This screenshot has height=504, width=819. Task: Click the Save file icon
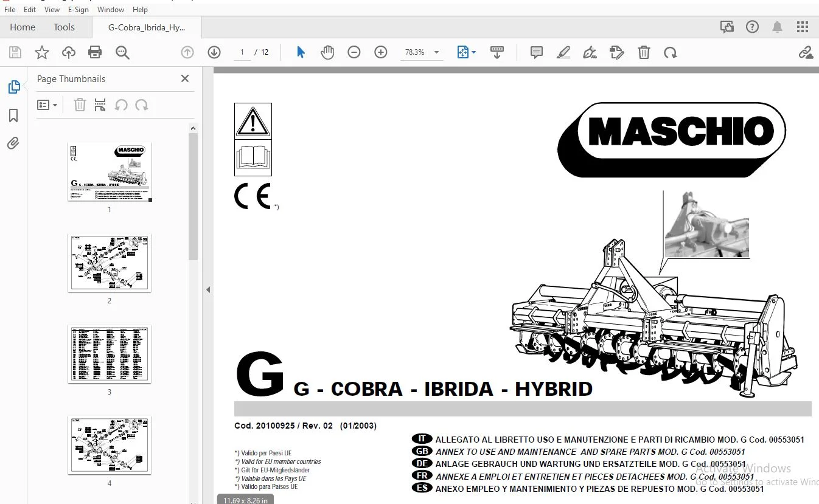(15, 53)
